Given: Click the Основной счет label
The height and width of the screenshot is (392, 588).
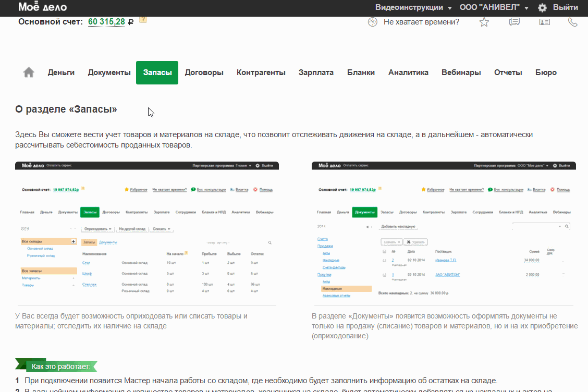Looking at the screenshot, I should pos(51,22).
